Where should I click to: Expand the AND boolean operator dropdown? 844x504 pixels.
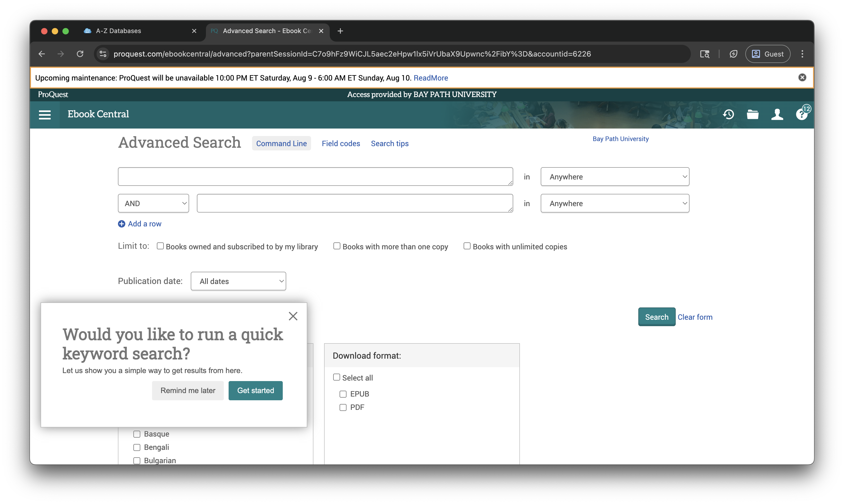[154, 203]
